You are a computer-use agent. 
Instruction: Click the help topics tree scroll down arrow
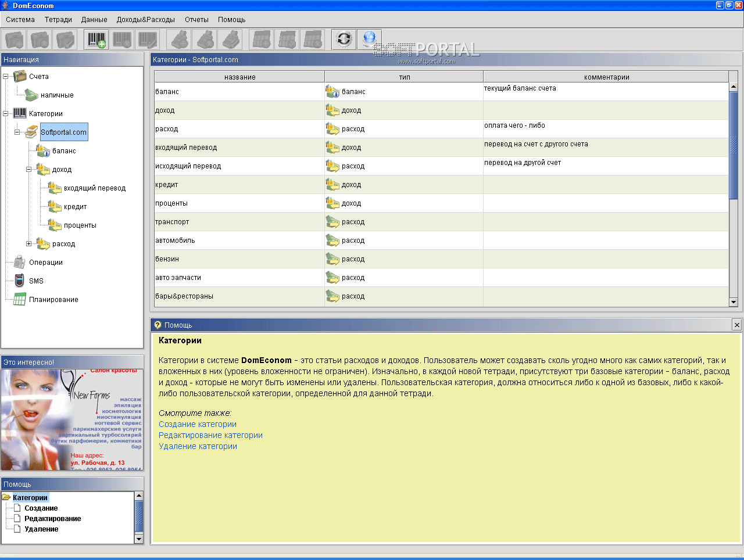[138, 539]
